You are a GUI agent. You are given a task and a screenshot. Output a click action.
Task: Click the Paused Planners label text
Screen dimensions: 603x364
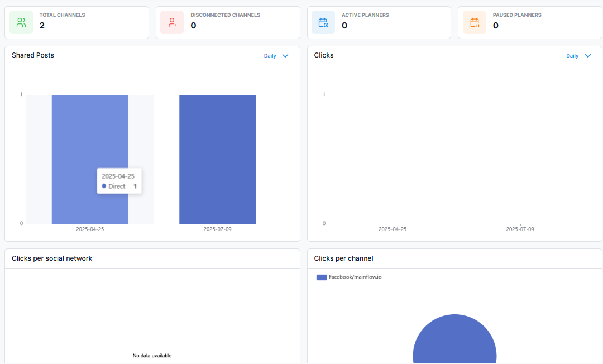pos(517,15)
